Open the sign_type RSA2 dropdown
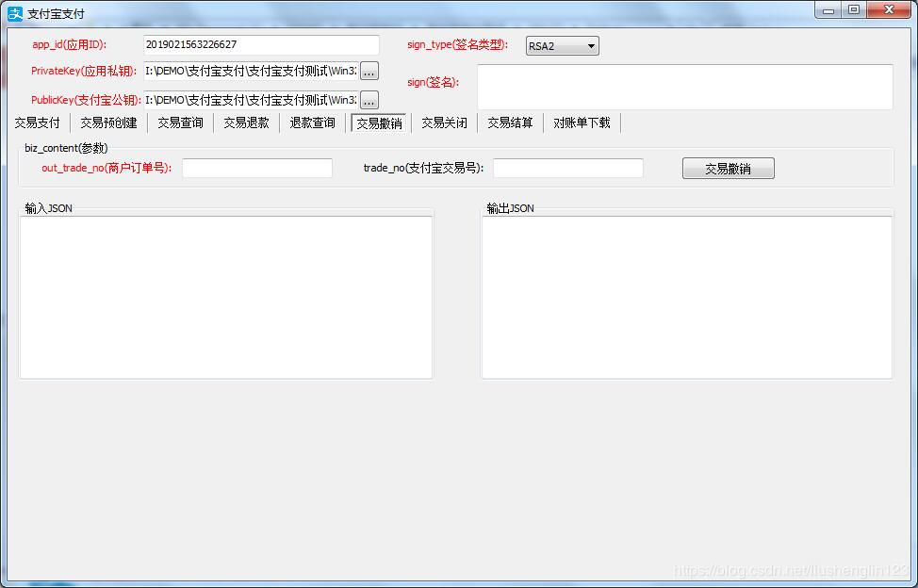The width and height of the screenshot is (918, 588). coord(562,45)
